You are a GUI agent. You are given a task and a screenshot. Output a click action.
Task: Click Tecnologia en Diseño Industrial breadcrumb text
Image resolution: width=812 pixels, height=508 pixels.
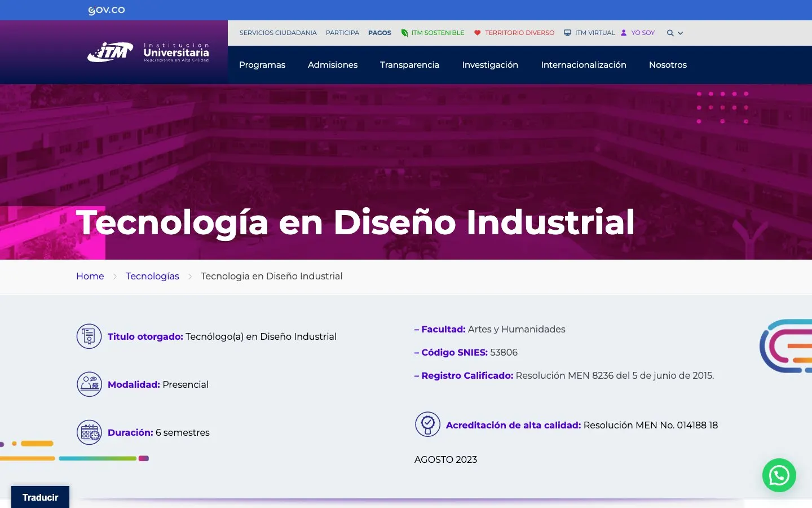272,276
